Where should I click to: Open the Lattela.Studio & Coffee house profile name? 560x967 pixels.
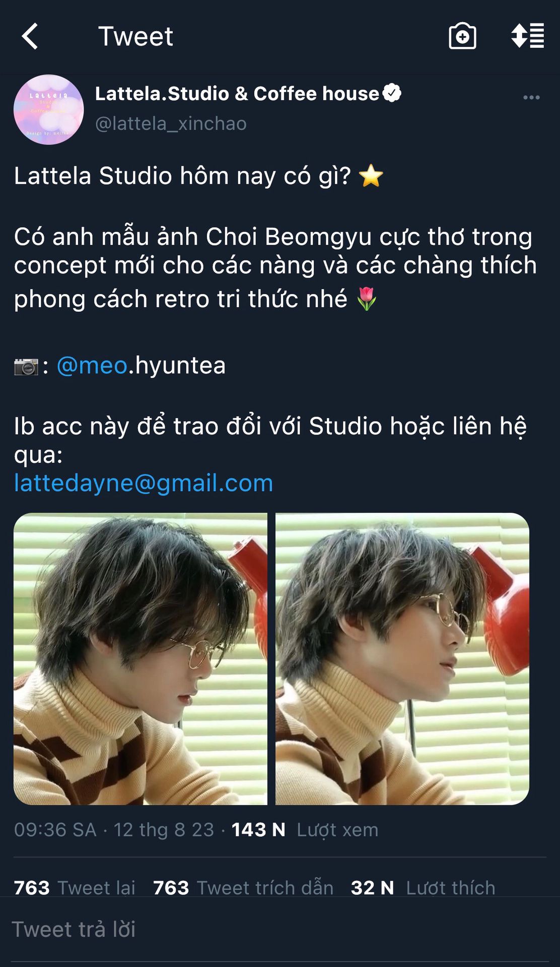tap(237, 94)
